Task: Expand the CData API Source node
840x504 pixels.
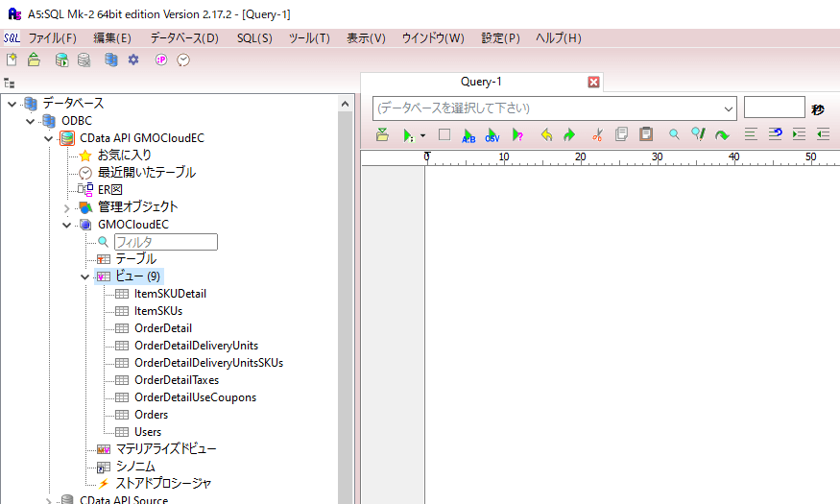Action: [49, 500]
